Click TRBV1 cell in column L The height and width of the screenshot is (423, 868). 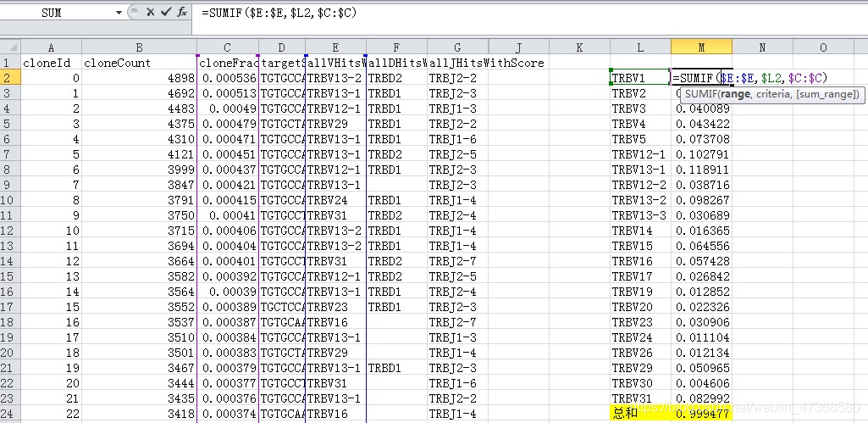tap(640, 78)
